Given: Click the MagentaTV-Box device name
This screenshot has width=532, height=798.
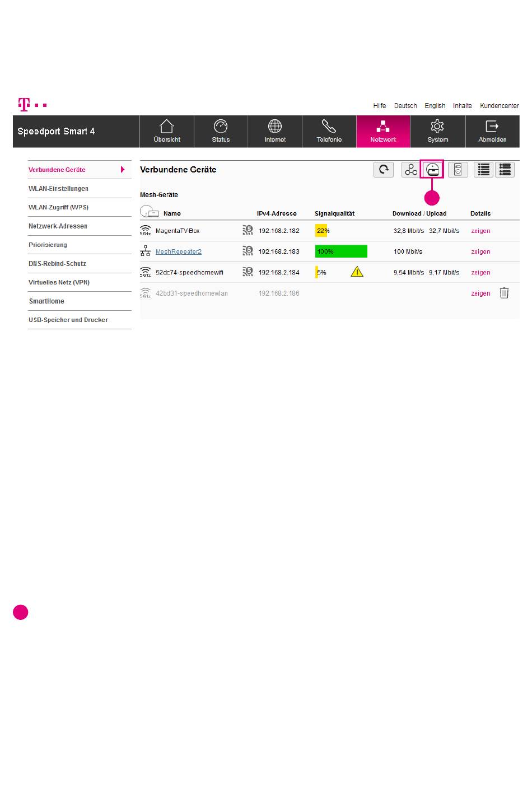Looking at the screenshot, I should [178, 231].
